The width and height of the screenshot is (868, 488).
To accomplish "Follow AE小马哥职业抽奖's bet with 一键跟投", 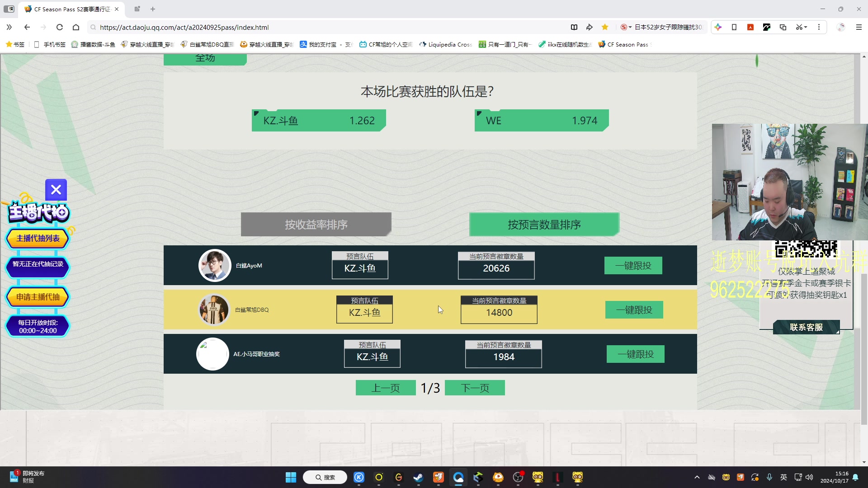I will (x=636, y=354).
